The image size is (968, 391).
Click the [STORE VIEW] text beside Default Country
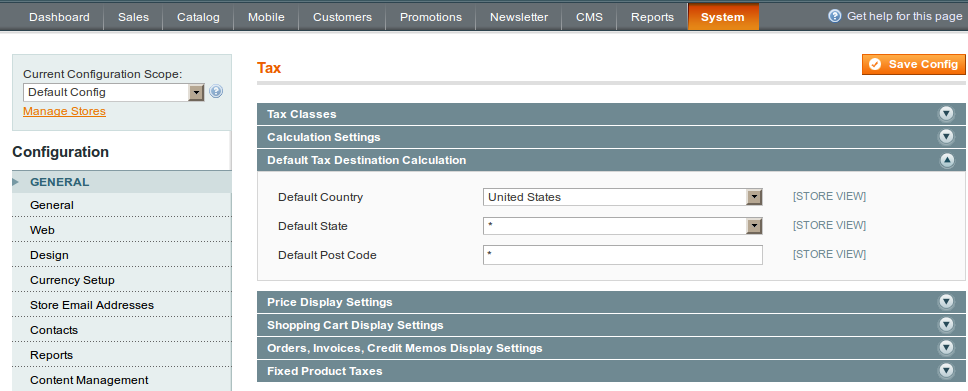point(829,196)
